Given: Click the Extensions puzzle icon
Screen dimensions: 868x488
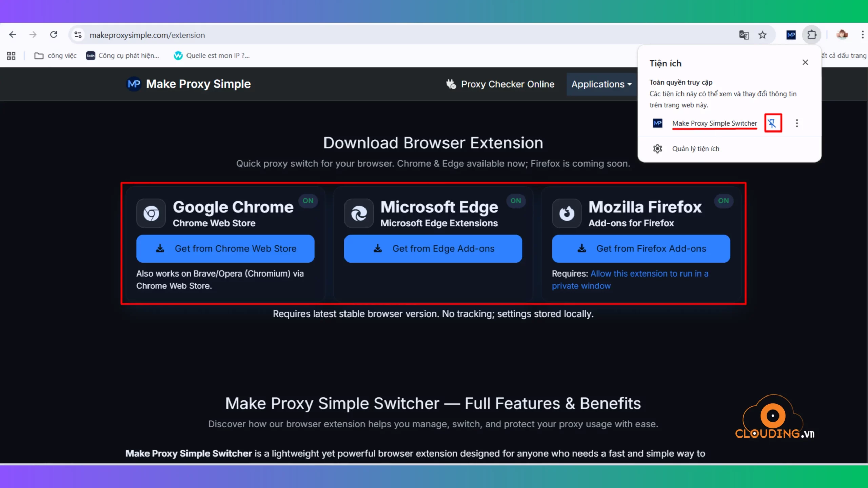Looking at the screenshot, I should coord(812,35).
